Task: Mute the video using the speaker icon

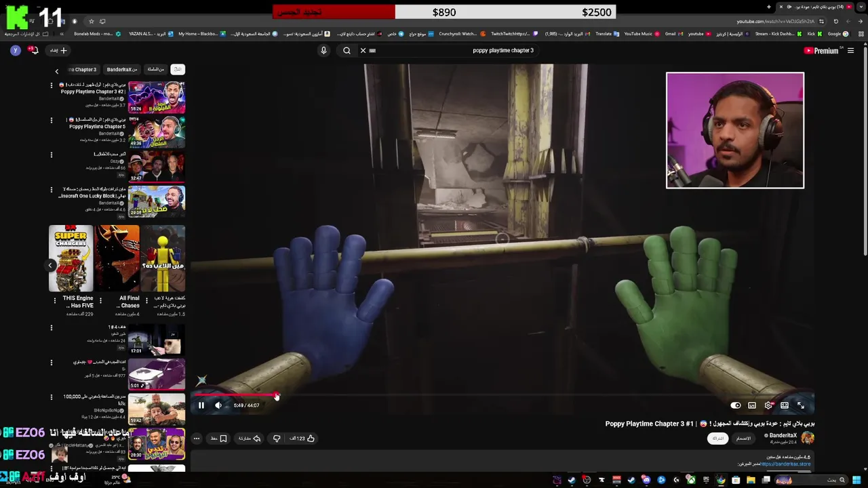Action: [x=218, y=405]
